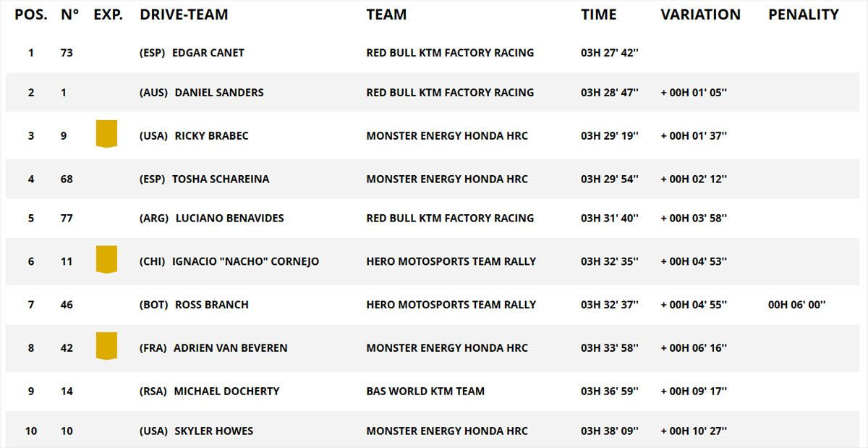
Task: Click Edgar Canet's winning time 03H 27' 42''
Action: pyautogui.click(x=609, y=53)
